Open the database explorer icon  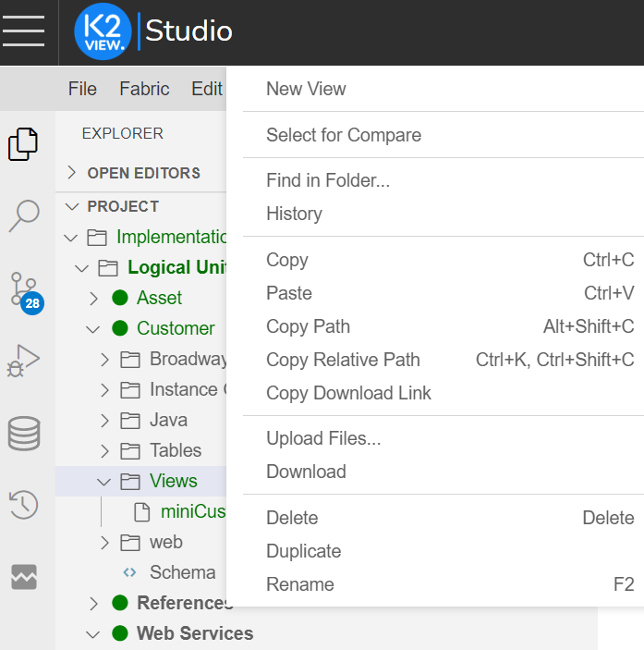coord(24,432)
